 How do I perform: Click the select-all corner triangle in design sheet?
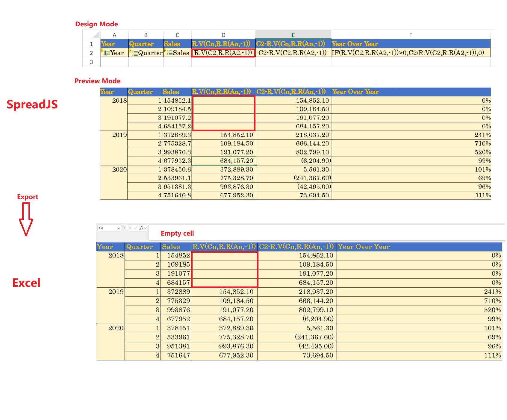96,35
